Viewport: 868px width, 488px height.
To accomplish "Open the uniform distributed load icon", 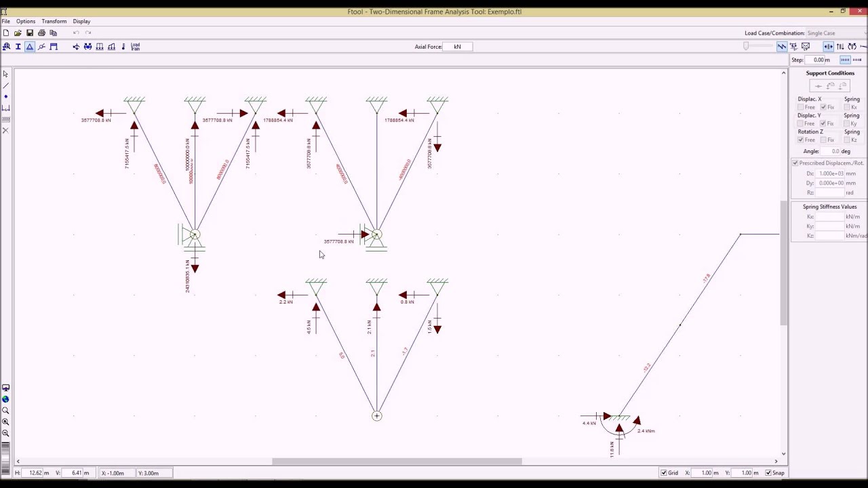I will (x=100, y=46).
